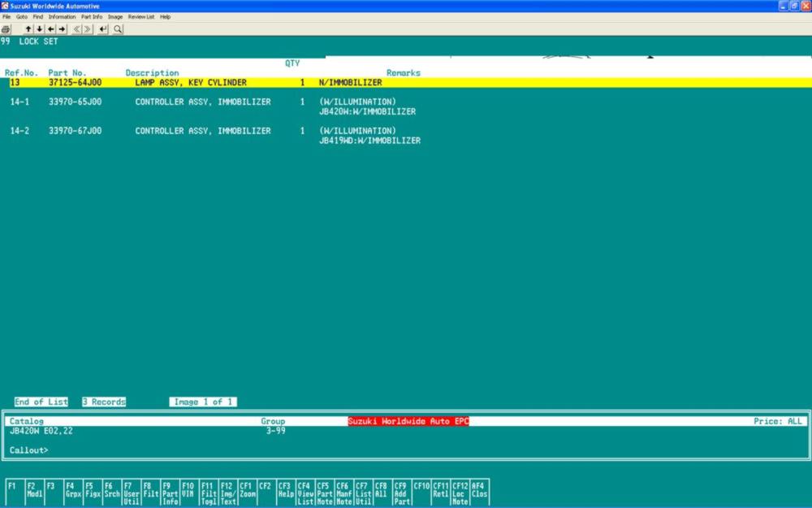Toggle image/text view with F12 key
This screenshot has height=508, width=812.
[x=228, y=493]
